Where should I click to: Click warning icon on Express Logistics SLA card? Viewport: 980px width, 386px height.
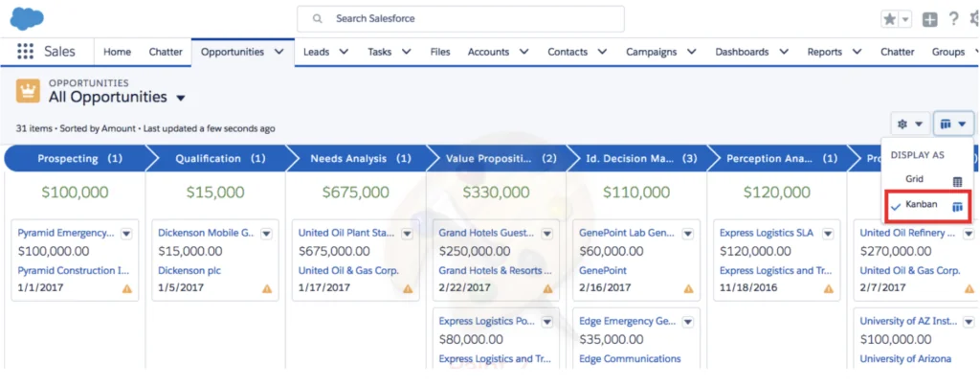(x=829, y=289)
